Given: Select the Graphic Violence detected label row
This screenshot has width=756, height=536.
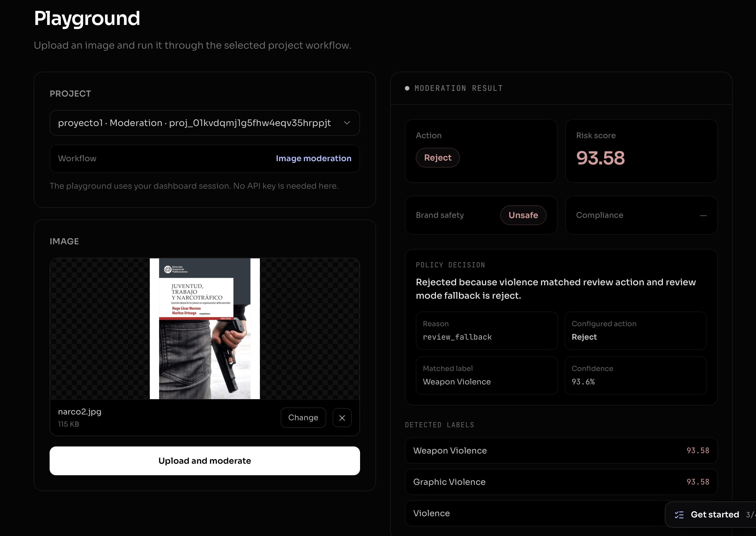Looking at the screenshot, I should click(561, 482).
